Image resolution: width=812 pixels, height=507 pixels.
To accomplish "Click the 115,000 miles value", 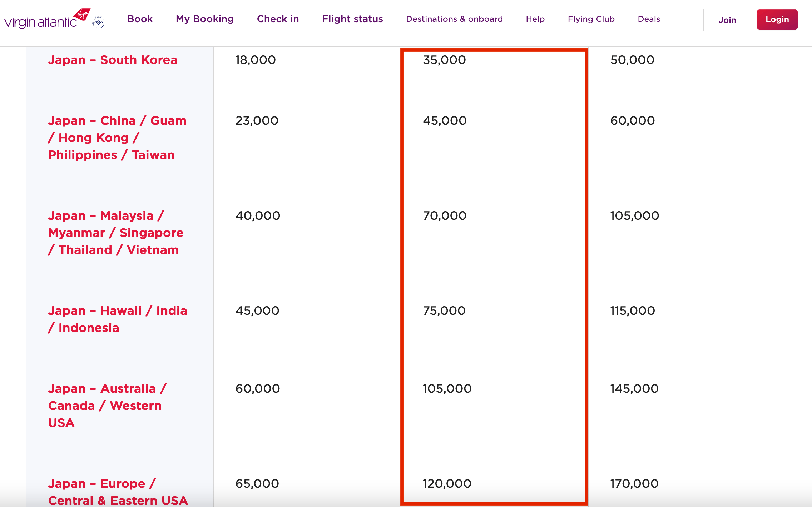I will click(633, 310).
